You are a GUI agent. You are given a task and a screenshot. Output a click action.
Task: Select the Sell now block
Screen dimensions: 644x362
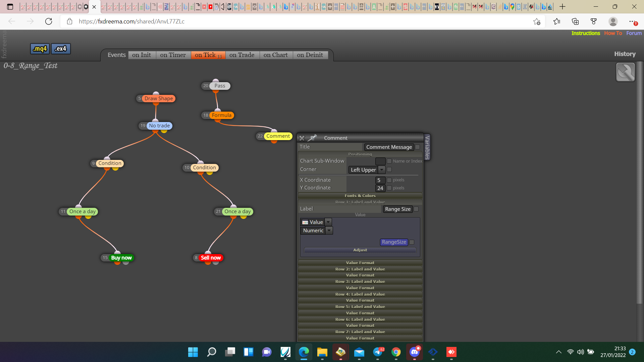coord(211,258)
